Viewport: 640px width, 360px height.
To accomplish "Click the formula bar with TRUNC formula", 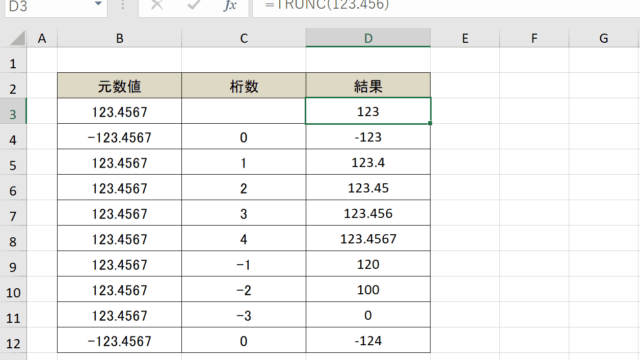I will [x=446, y=6].
